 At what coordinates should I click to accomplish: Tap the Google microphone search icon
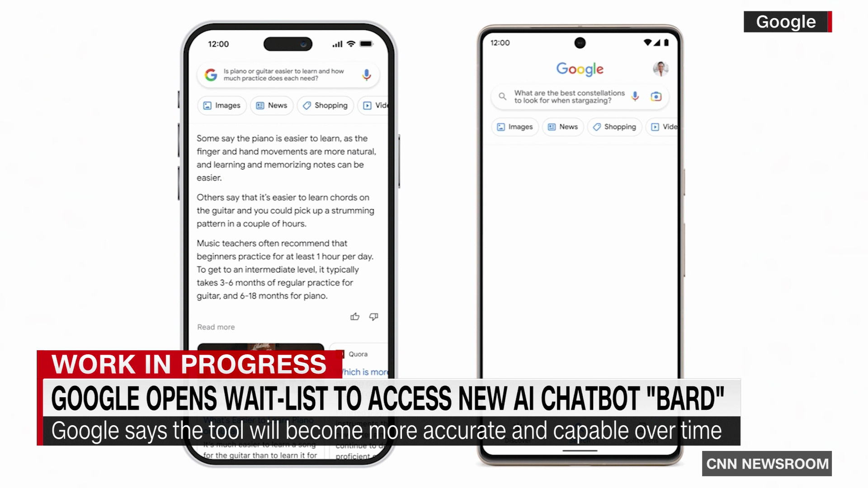point(634,97)
